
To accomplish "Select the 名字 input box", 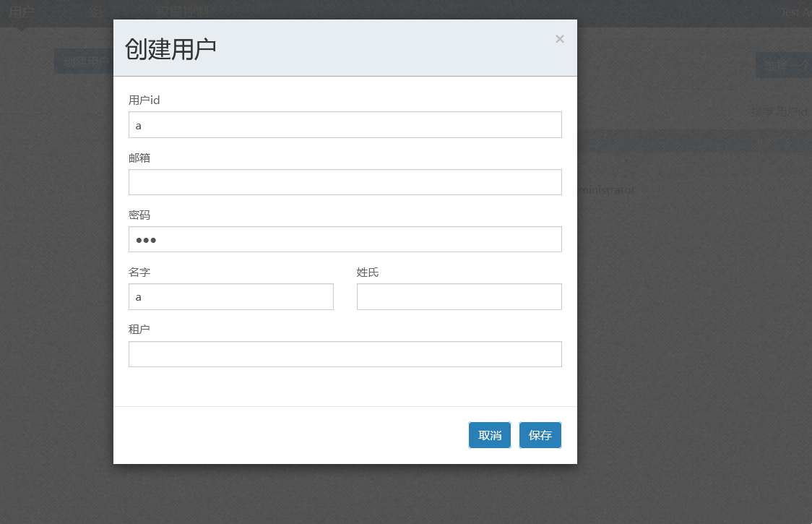I will click(230, 297).
